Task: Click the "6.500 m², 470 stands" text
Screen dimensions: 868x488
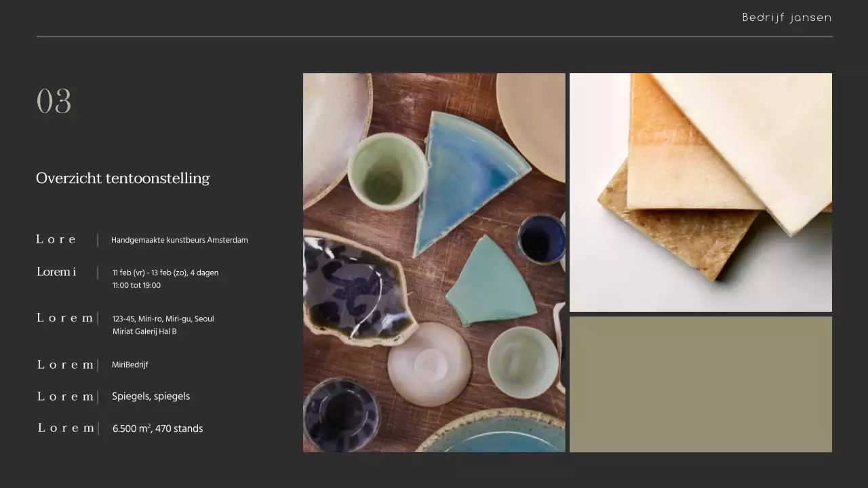Action: pos(157,428)
